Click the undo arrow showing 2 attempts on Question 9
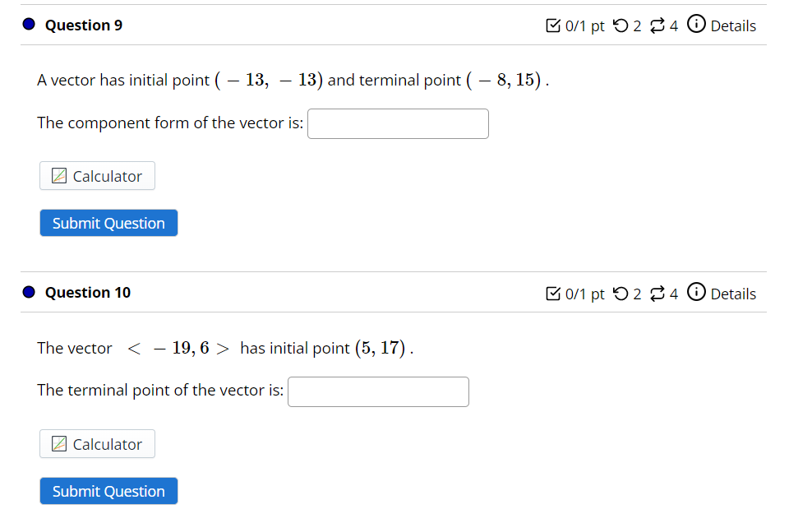This screenshot has width=812, height=523. pyautogui.click(x=619, y=25)
